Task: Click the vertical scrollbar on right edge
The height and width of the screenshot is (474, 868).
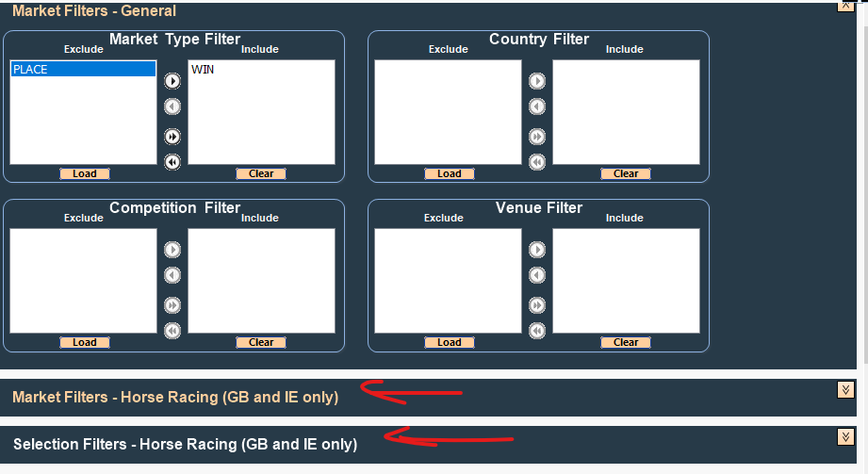Action: (862, 188)
